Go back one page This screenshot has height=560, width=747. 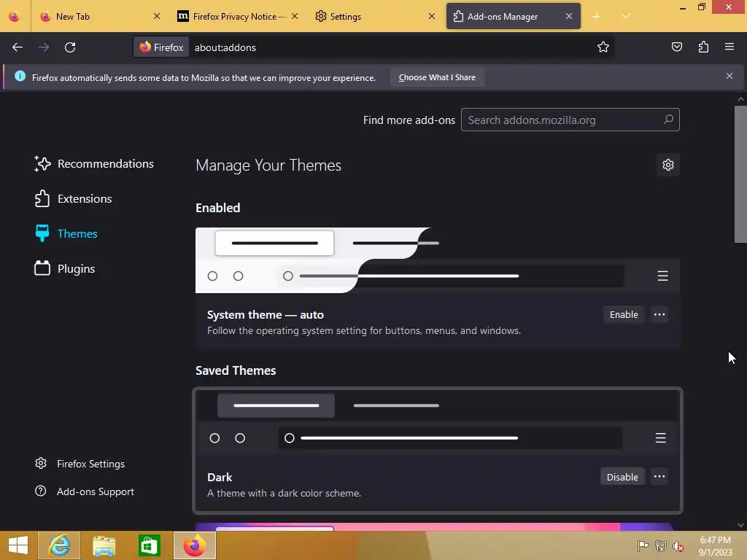coord(18,47)
